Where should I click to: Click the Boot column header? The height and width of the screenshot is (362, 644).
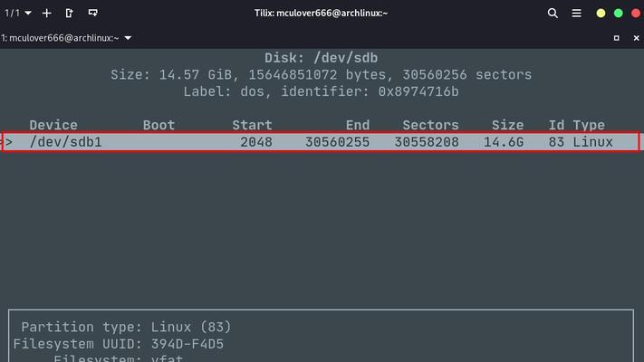click(x=159, y=125)
